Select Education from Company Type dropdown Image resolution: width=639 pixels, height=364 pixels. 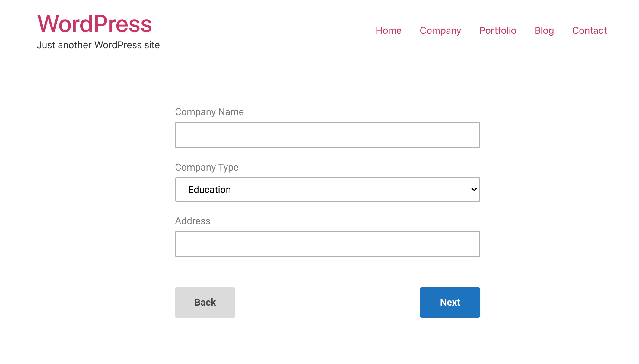coord(327,190)
